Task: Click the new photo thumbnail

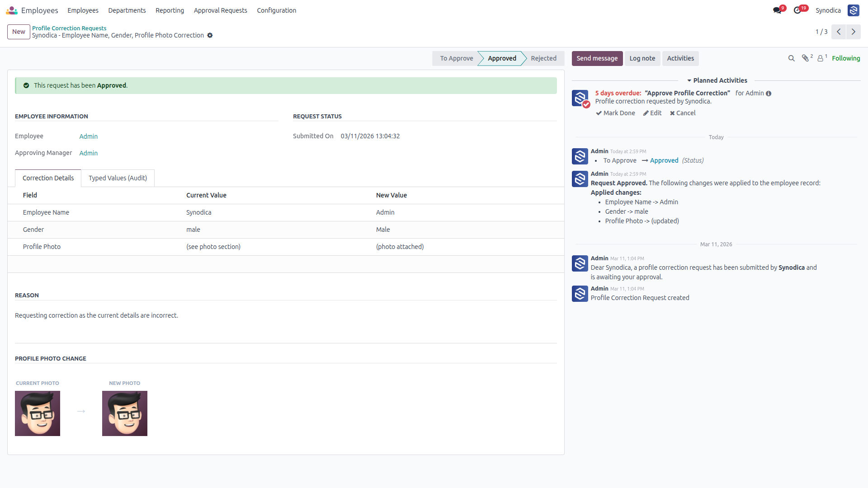Action: pos(125,413)
